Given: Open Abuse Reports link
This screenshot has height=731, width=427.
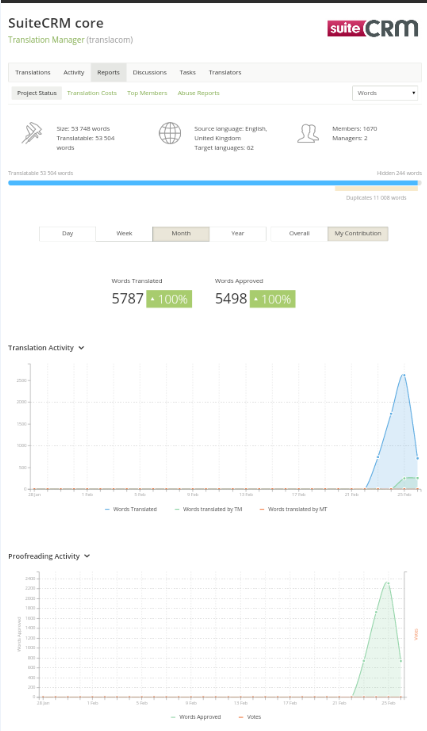Looking at the screenshot, I should point(198,93).
